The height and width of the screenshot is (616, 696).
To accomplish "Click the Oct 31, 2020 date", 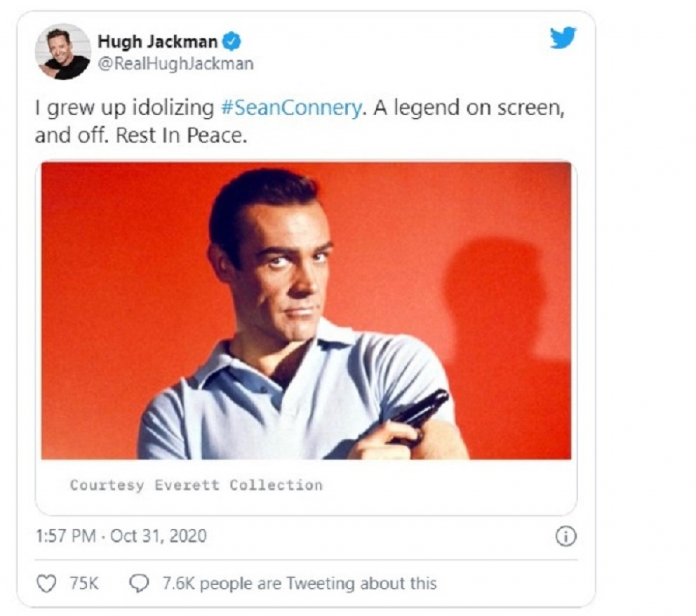I will click(158, 536).
